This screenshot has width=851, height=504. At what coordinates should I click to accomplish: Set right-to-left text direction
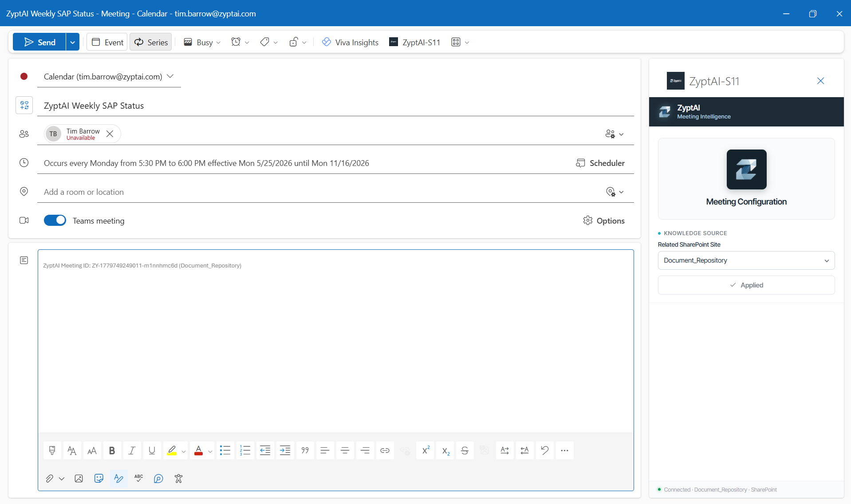click(x=525, y=451)
